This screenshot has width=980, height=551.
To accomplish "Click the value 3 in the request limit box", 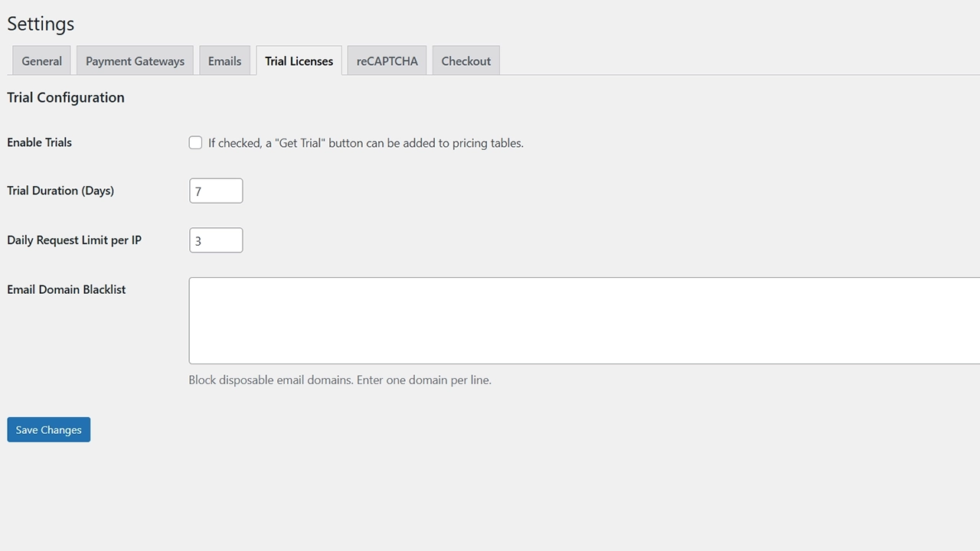I will pyautogui.click(x=198, y=241).
